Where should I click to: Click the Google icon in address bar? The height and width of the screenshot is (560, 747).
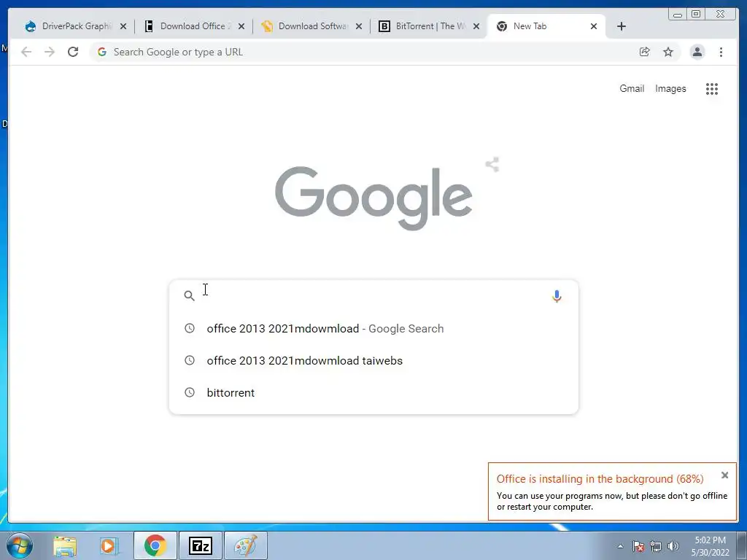pyautogui.click(x=101, y=52)
